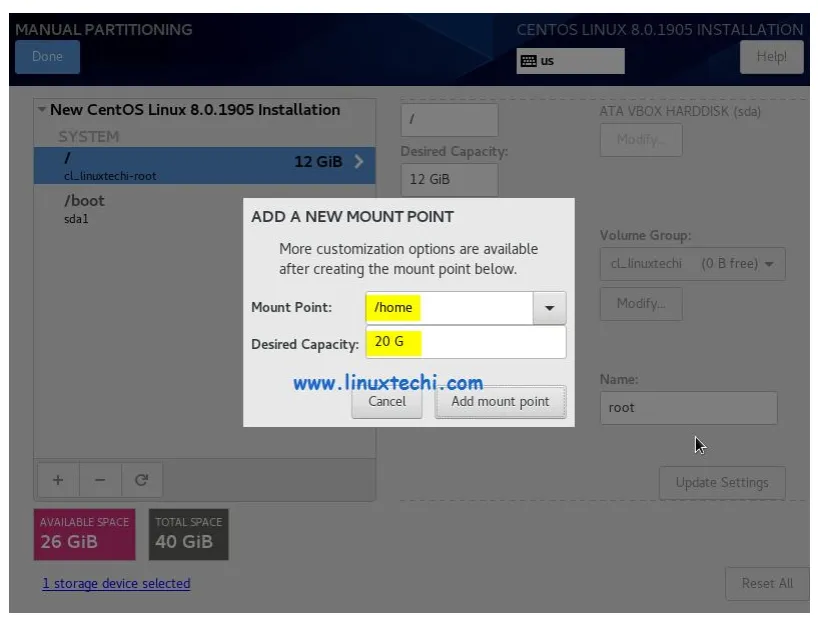818x625 pixels.
Task: Click chevron arrow on 12 GiB row
Action: click(358, 162)
